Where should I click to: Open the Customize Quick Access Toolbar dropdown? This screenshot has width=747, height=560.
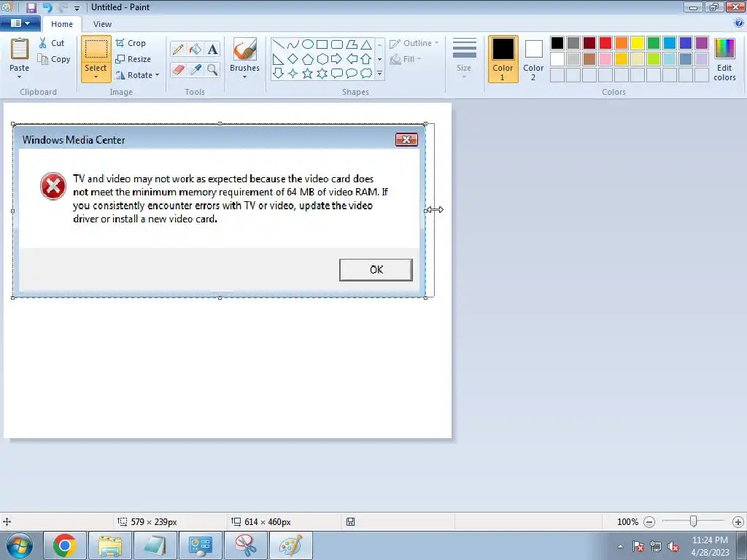click(77, 8)
